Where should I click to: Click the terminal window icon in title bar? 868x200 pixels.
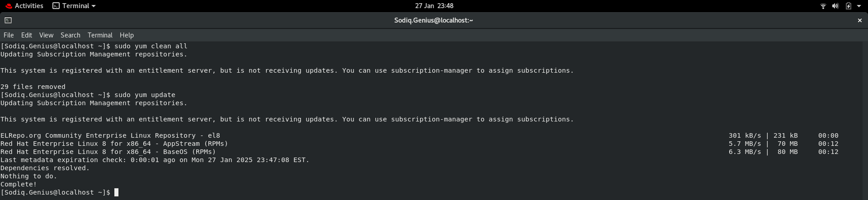[x=8, y=20]
